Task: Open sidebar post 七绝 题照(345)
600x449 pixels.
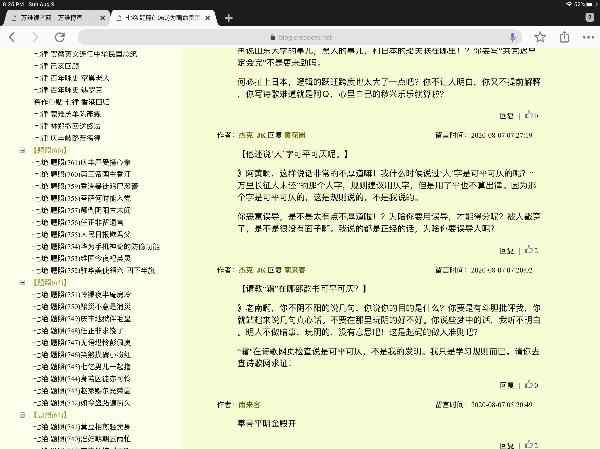Action: pos(82,367)
